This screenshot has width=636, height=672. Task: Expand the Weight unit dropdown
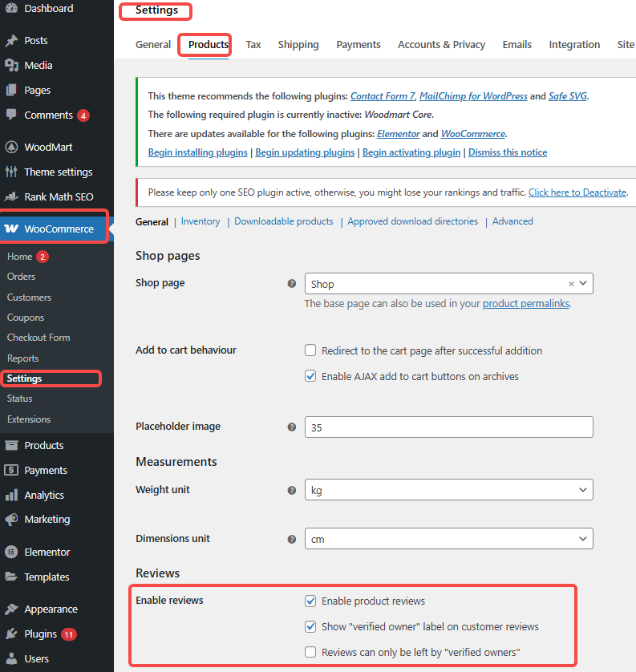pos(448,489)
